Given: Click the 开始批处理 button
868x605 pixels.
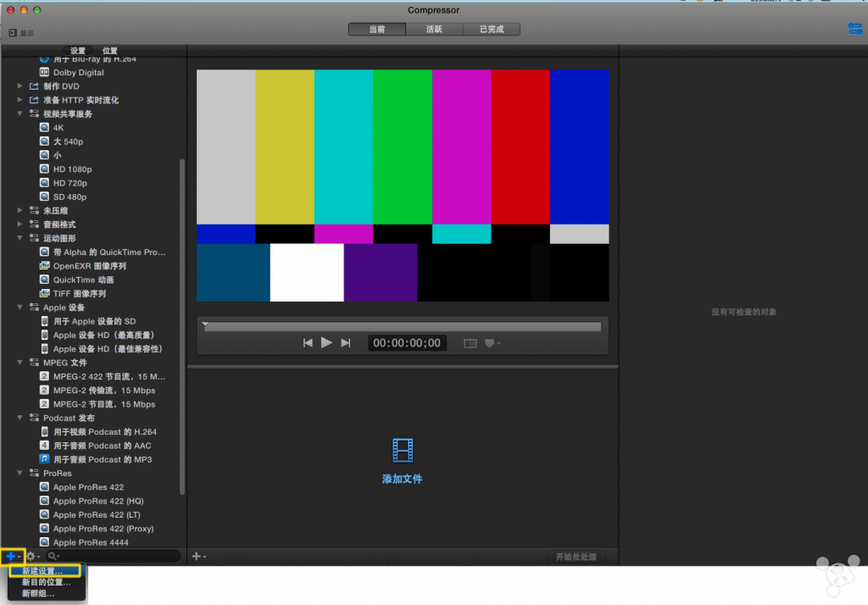Looking at the screenshot, I should pyautogui.click(x=576, y=557).
